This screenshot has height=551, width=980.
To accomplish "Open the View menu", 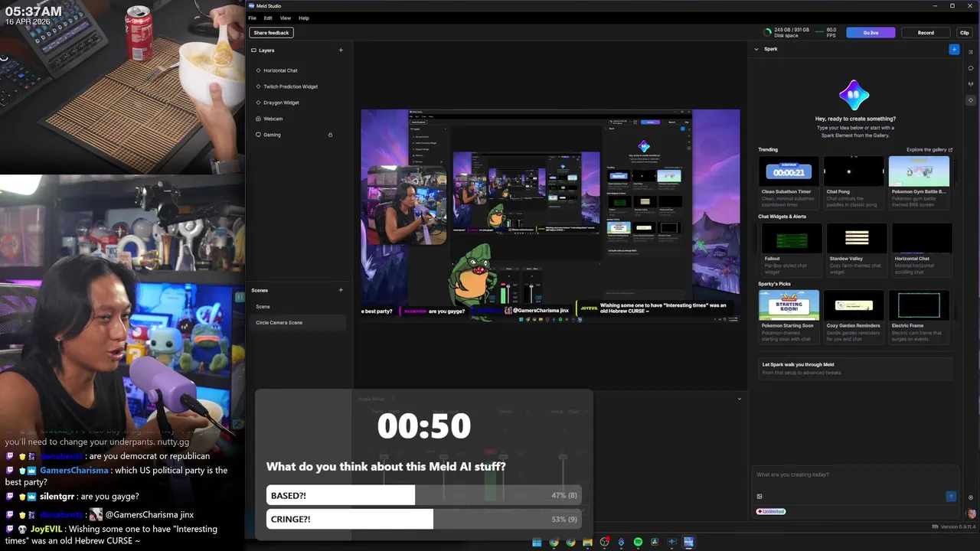I will (285, 18).
